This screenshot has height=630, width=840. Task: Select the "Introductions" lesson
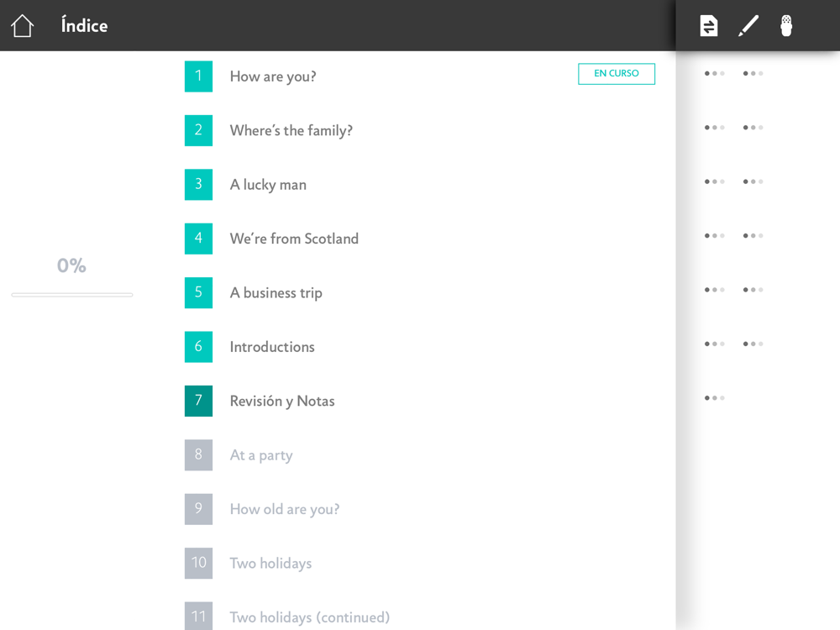coord(272,347)
